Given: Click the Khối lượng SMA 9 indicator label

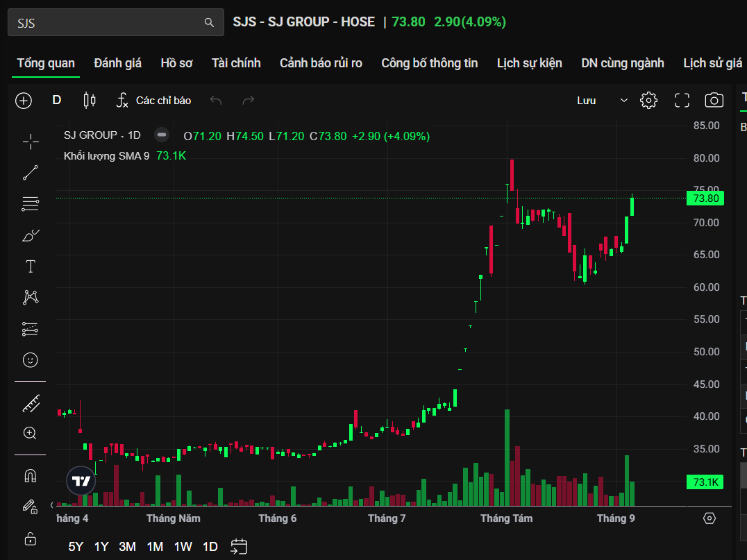Looking at the screenshot, I should point(107,155).
